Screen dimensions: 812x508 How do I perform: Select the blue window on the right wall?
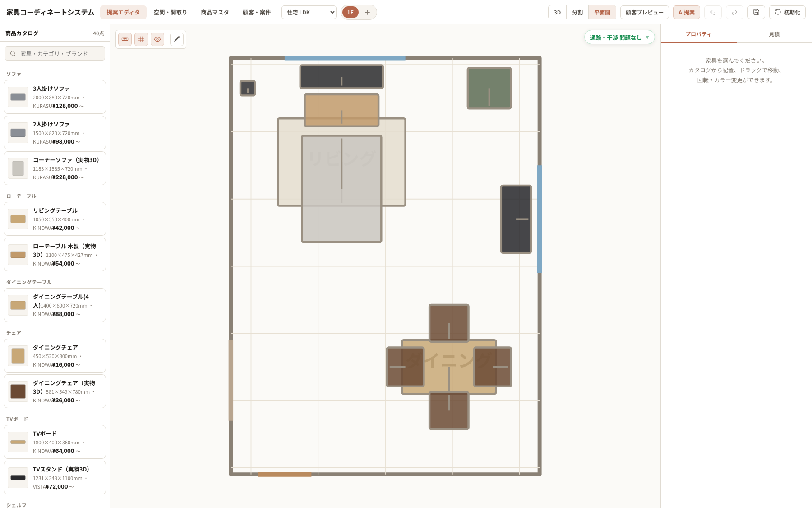pyautogui.click(x=540, y=219)
